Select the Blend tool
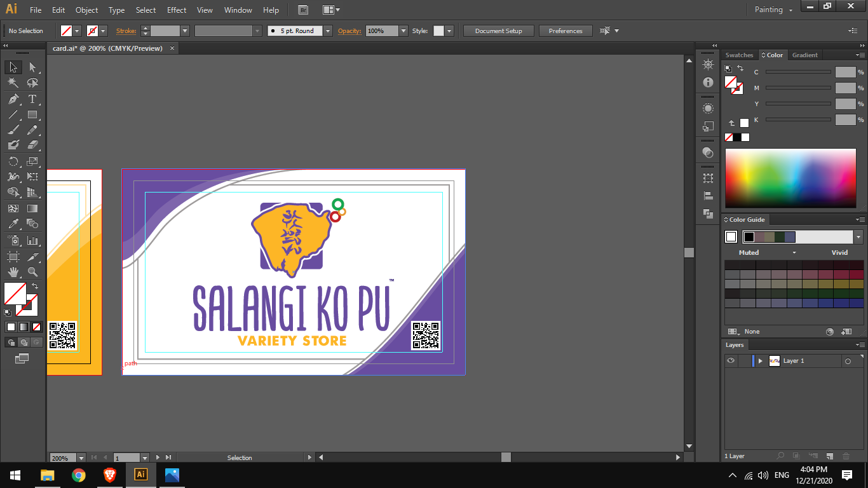Viewport: 868px width, 488px height. [x=32, y=224]
